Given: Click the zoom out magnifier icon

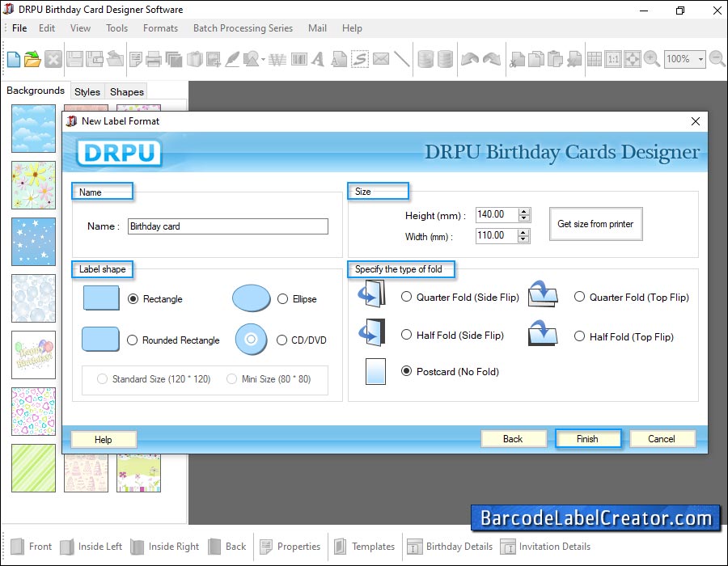Looking at the screenshot, I should coord(717,59).
